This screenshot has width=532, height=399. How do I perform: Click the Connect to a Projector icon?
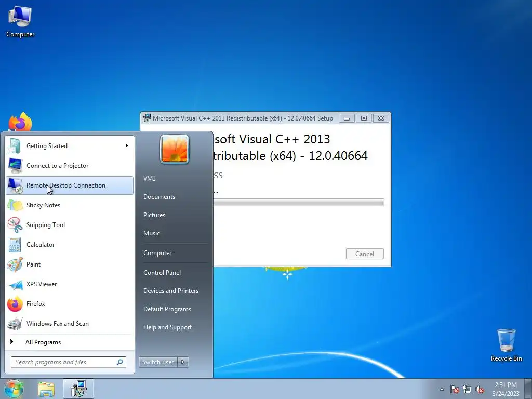coord(15,166)
